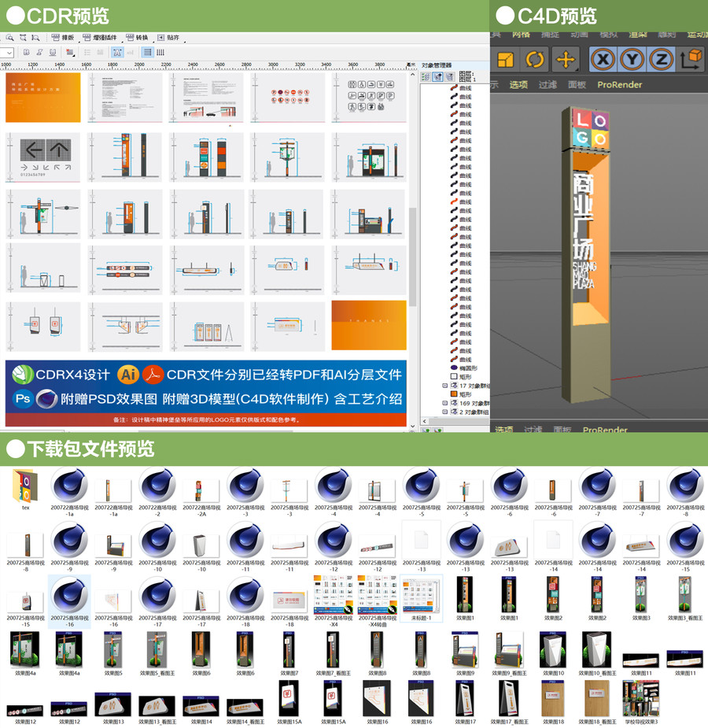708x728 pixels.
Task: Toggle the X axis lock in C4D
Action: point(603,60)
